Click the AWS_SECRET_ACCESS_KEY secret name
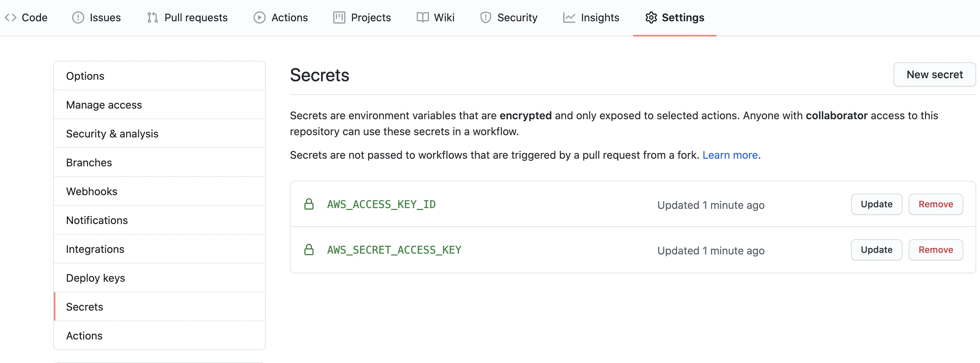This screenshot has width=980, height=363. [394, 249]
